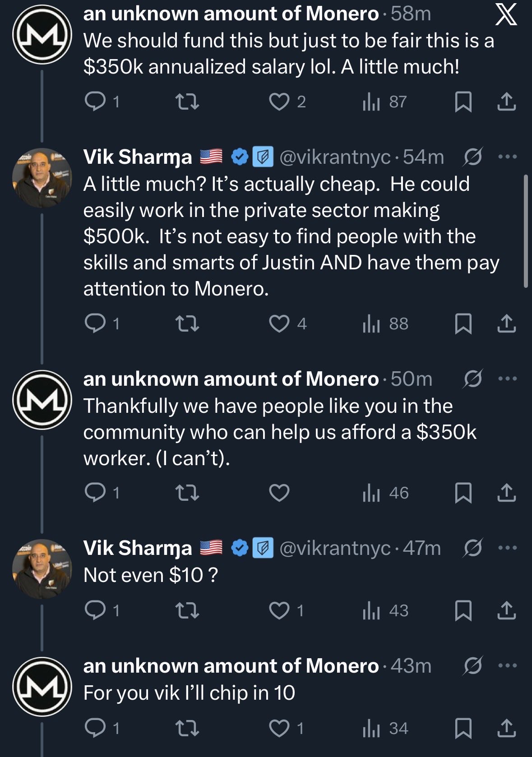Image resolution: width=532 pixels, height=757 pixels.
Task: Reply to "Thankfully we have people like you" tweet
Action: [95, 493]
